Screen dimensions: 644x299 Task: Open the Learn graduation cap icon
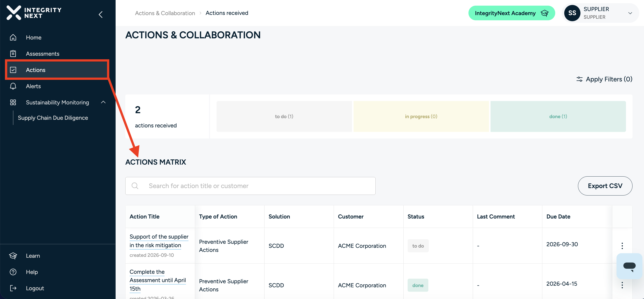pyautogui.click(x=13, y=255)
